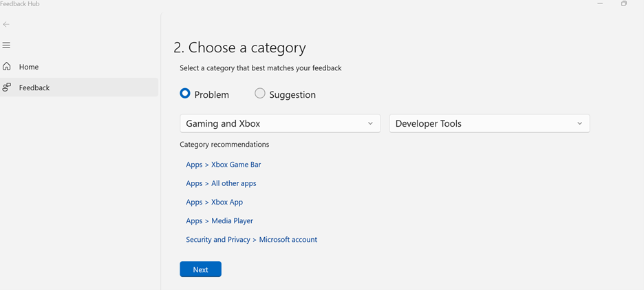644x290 pixels.
Task: Open the Gaming and Xbox dropdown
Action: 280,123
